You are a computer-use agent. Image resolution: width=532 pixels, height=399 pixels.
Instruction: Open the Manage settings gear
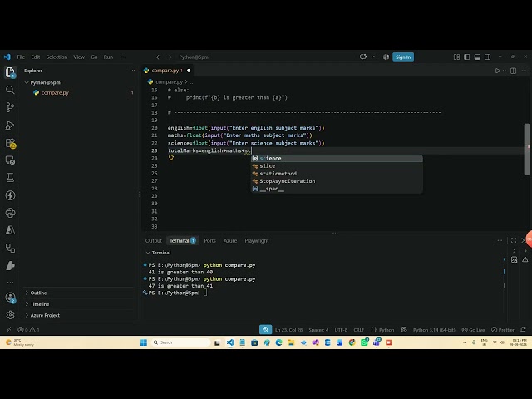10,315
